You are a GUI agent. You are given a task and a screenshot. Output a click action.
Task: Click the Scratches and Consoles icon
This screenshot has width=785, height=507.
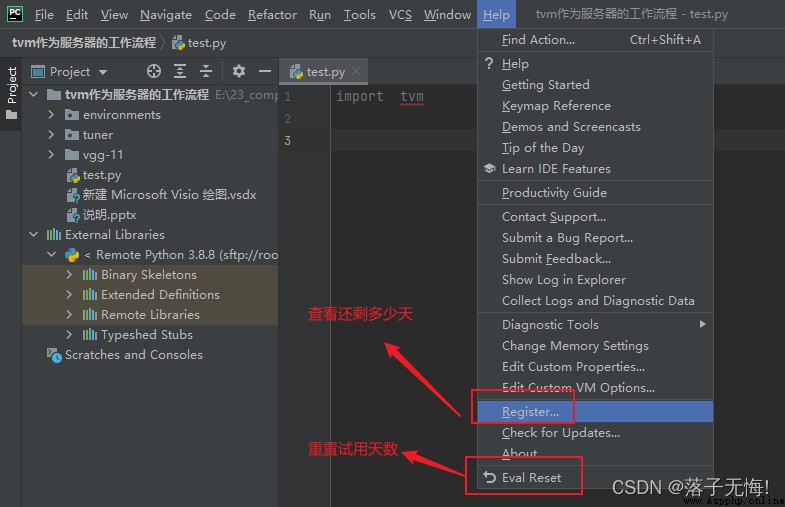54,355
